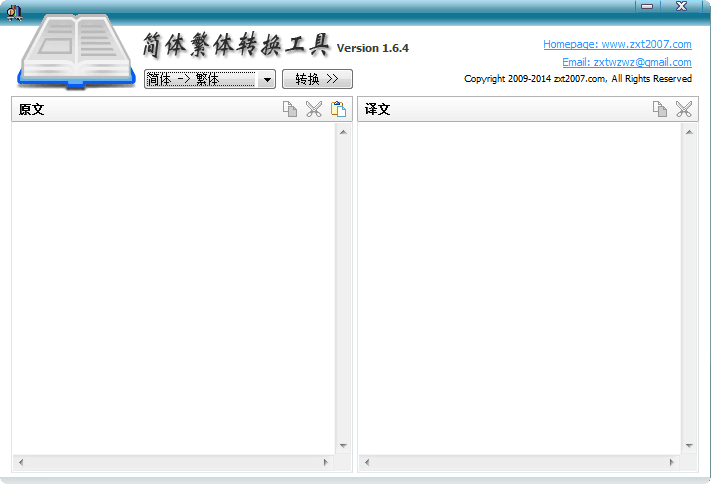Click the up arrow of 原文 vertical scrollbar
Image resolution: width=711 pixels, height=484 pixels.
point(343,132)
